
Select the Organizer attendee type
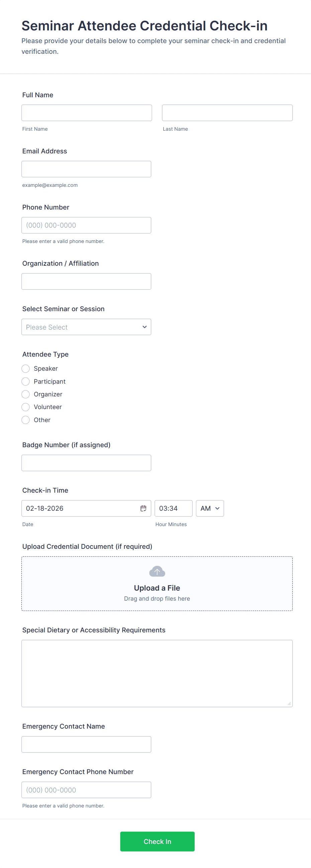click(26, 394)
